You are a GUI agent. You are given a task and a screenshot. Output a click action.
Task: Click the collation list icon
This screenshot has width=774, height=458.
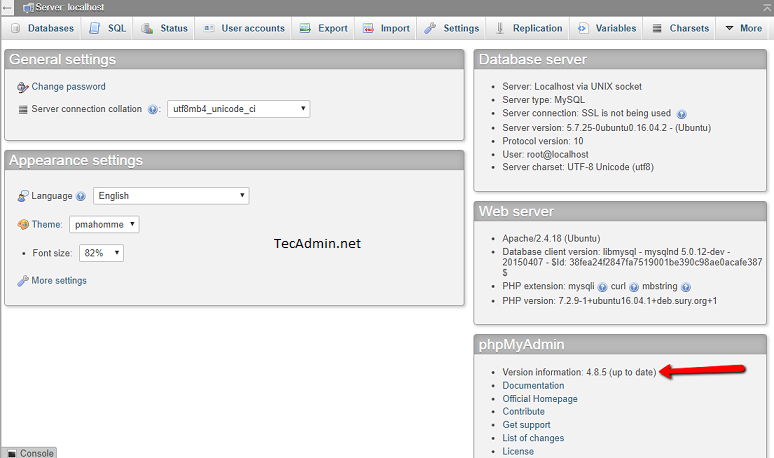[x=23, y=110]
